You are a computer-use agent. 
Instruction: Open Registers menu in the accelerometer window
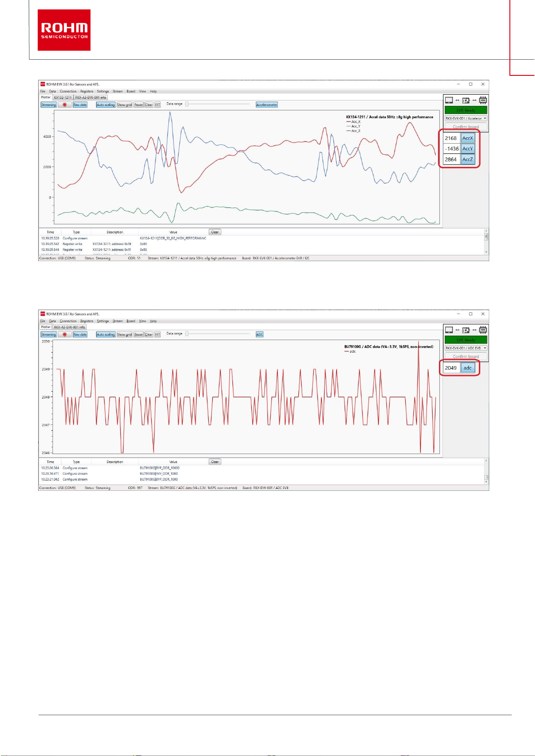click(87, 92)
